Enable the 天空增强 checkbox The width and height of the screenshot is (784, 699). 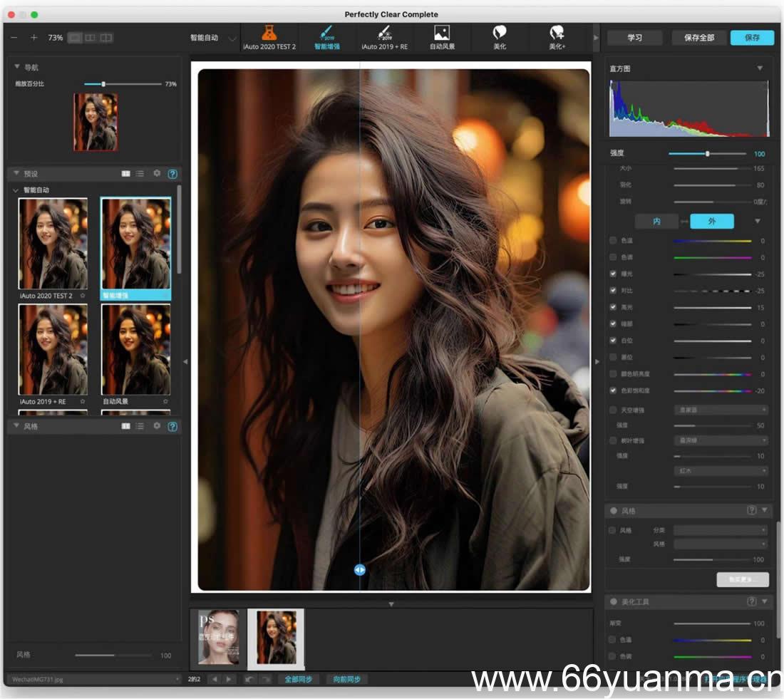(x=613, y=410)
